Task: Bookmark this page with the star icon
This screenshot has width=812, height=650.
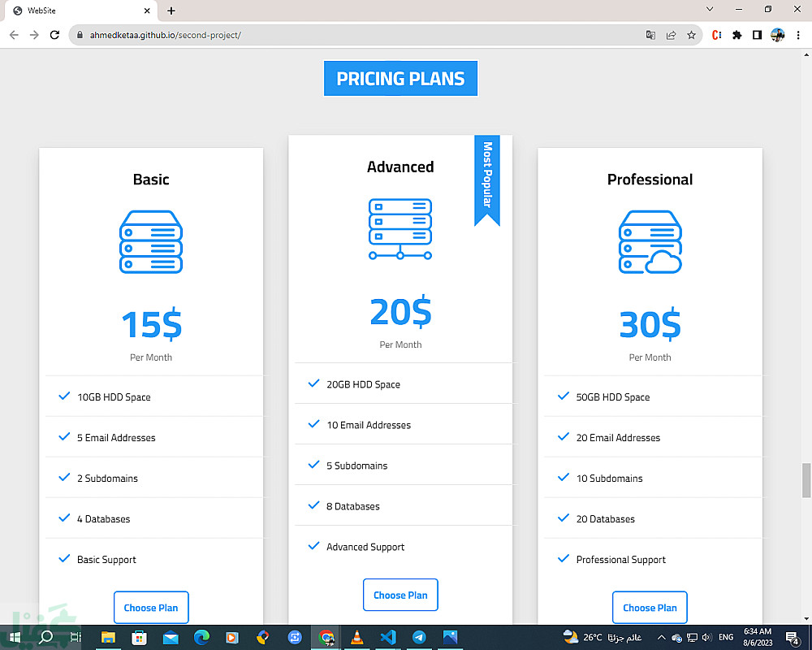Action: 691,35
